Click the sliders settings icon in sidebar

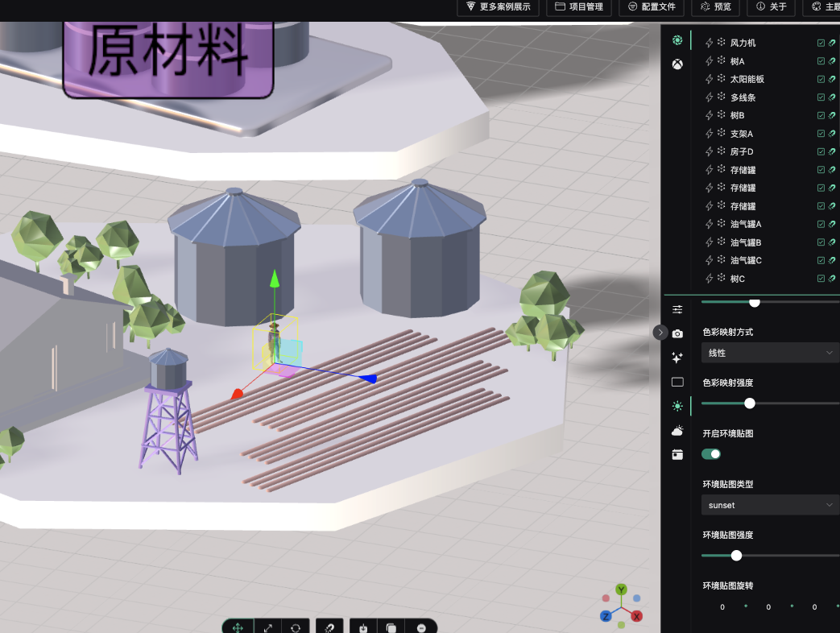click(677, 309)
